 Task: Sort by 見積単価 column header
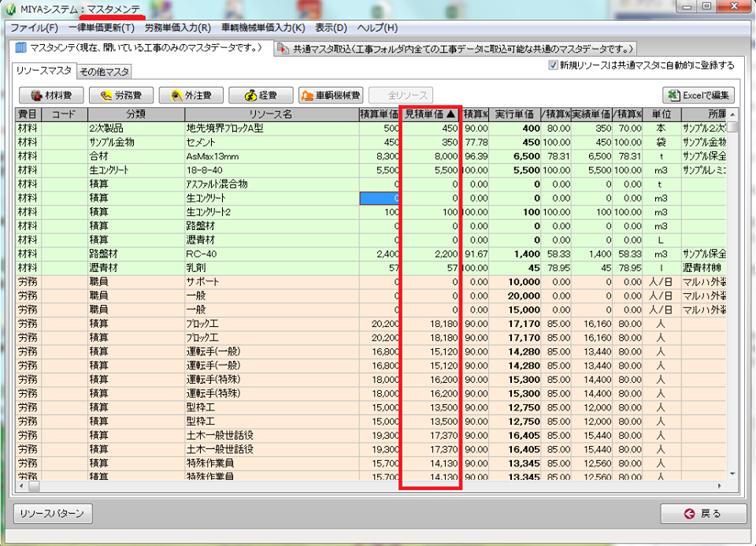coord(430,114)
